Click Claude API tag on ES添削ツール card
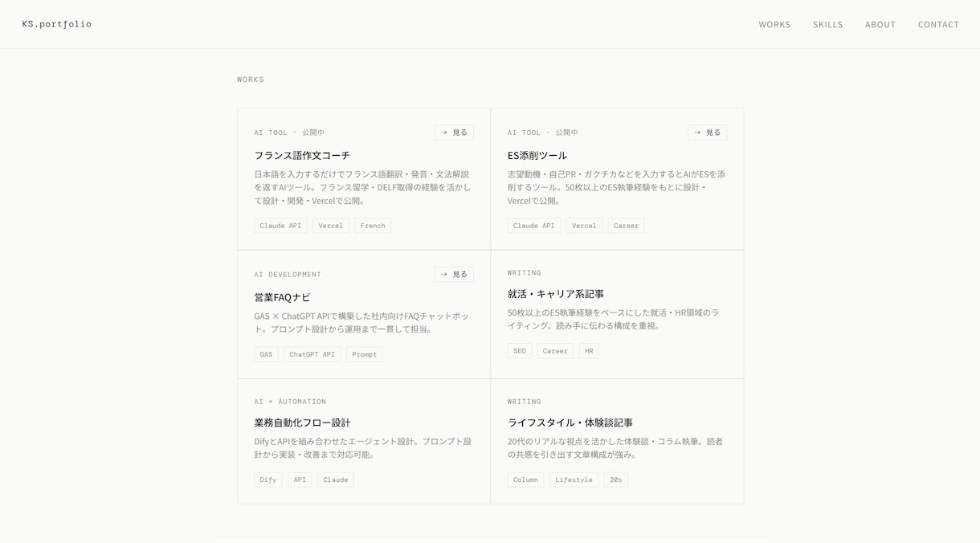980x543 pixels. pyautogui.click(x=533, y=226)
